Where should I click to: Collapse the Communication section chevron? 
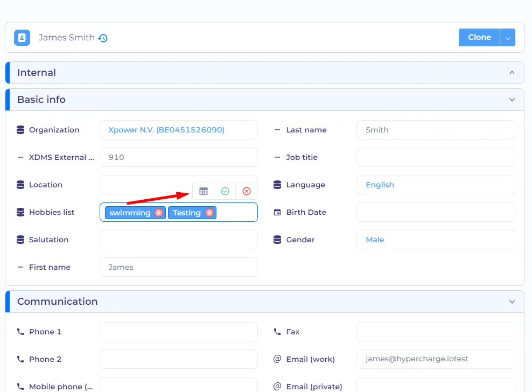point(512,302)
